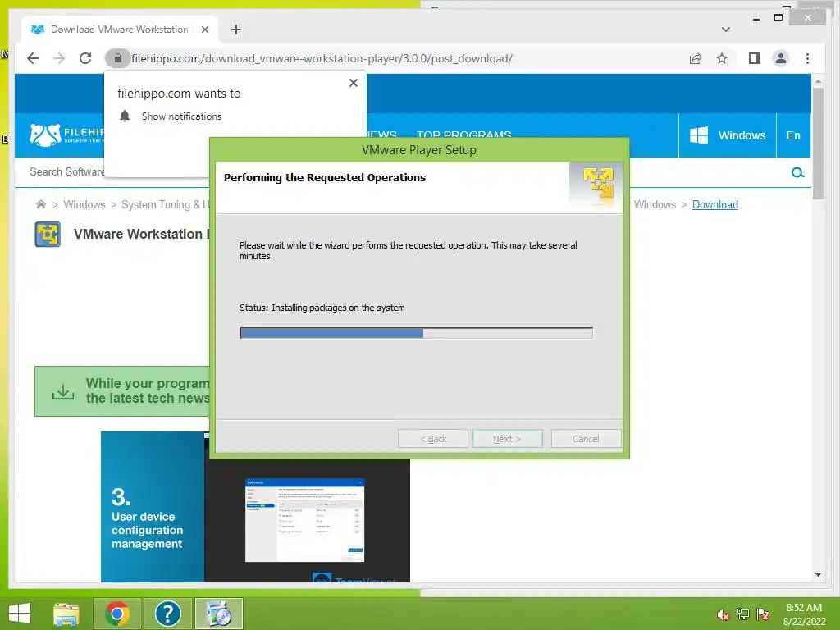Screen dimensions: 840x630
Task: Open a new browser tab
Action: (236, 30)
